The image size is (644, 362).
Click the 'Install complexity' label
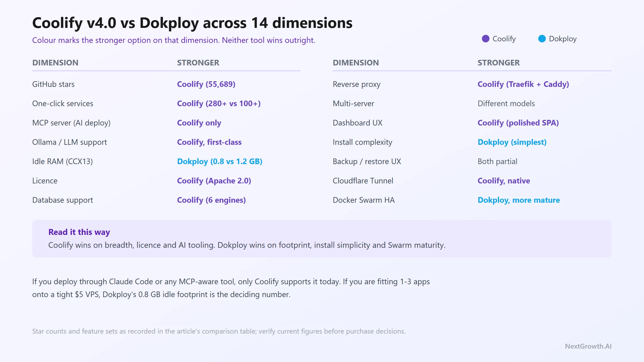point(363,142)
